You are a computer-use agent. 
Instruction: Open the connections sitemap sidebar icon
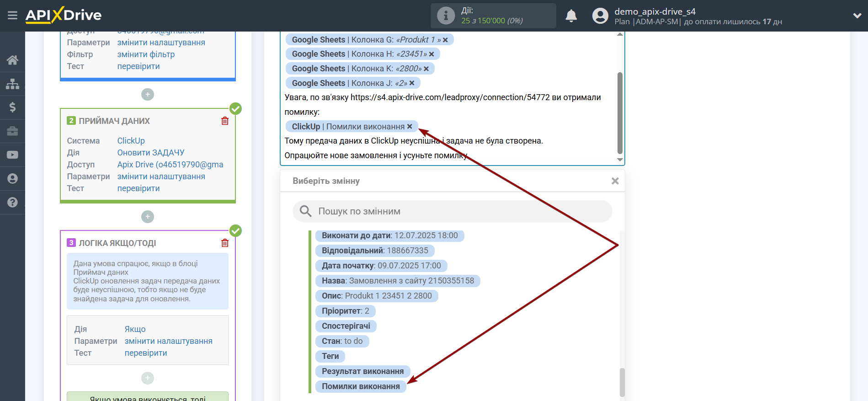(12, 84)
